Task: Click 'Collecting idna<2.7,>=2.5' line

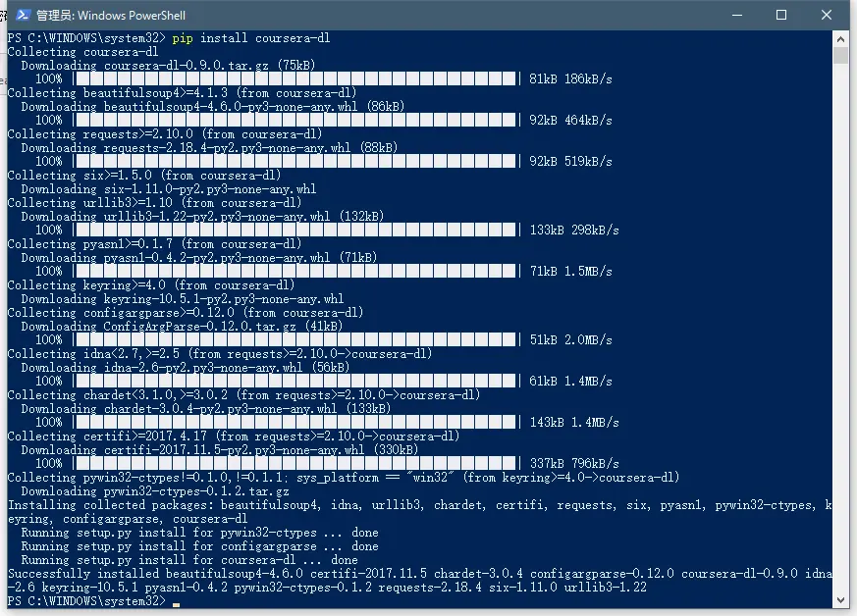Action: click(x=220, y=354)
